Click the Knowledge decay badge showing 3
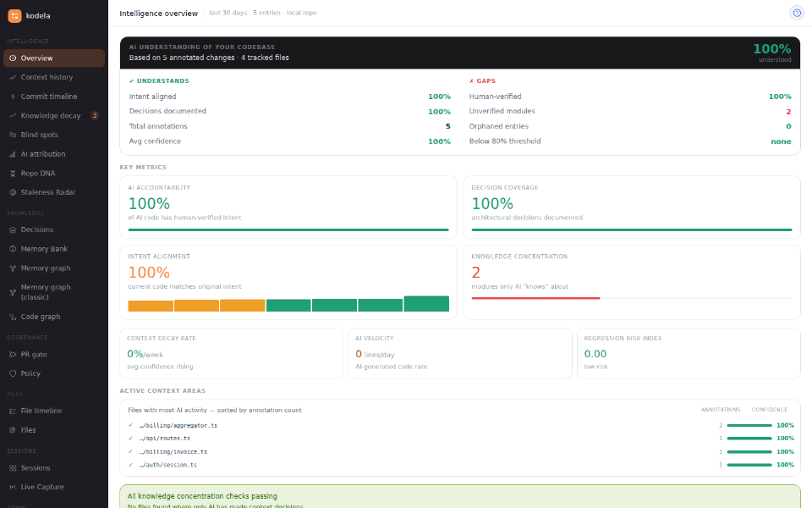 coord(95,116)
